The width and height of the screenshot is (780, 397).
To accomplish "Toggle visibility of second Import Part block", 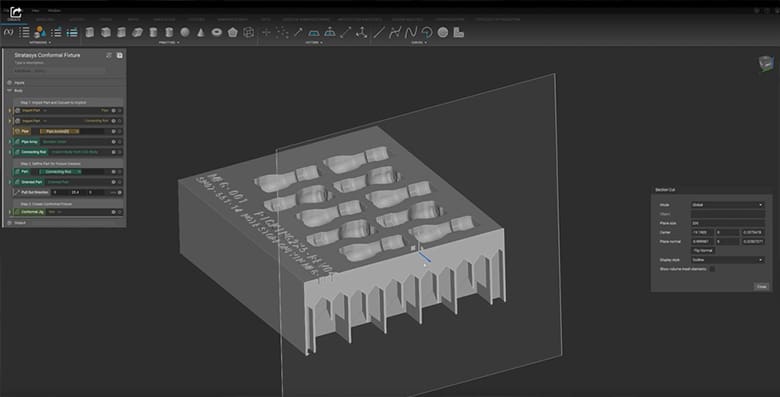I will pyautogui.click(x=113, y=121).
